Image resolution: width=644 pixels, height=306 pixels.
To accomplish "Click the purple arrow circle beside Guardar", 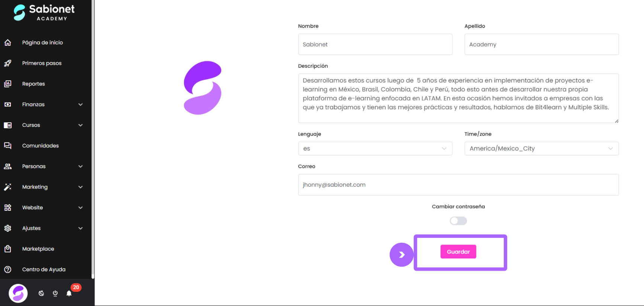I will [402, 255].
